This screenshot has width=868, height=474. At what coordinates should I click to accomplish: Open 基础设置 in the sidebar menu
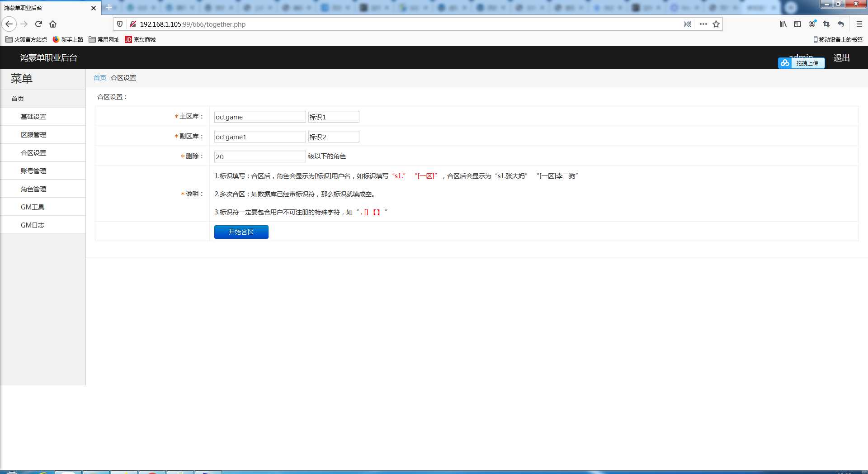33,117
